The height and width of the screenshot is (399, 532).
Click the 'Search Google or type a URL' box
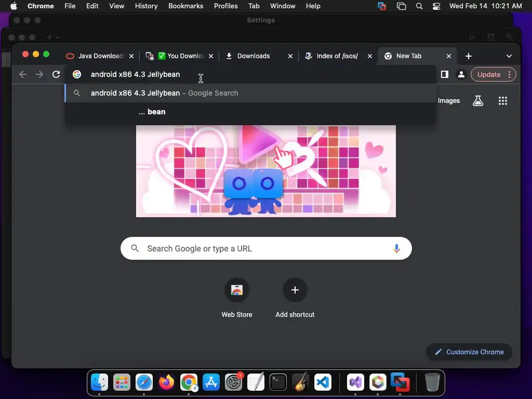tap(266, 248)
